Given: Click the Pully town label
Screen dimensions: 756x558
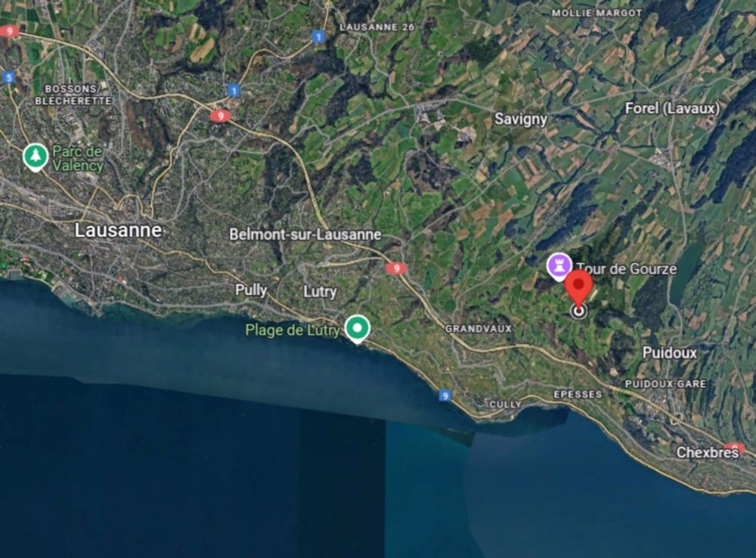Looking at the screenshot, I should point(251,290).
